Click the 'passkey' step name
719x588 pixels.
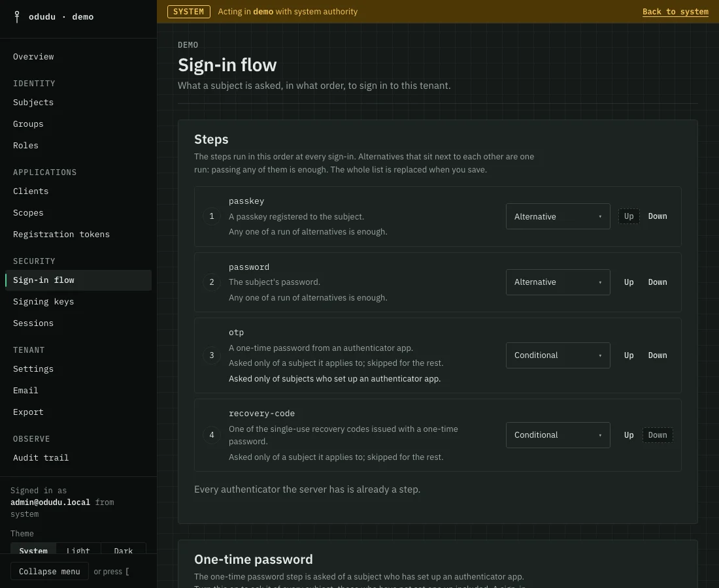tap(246, 201)
